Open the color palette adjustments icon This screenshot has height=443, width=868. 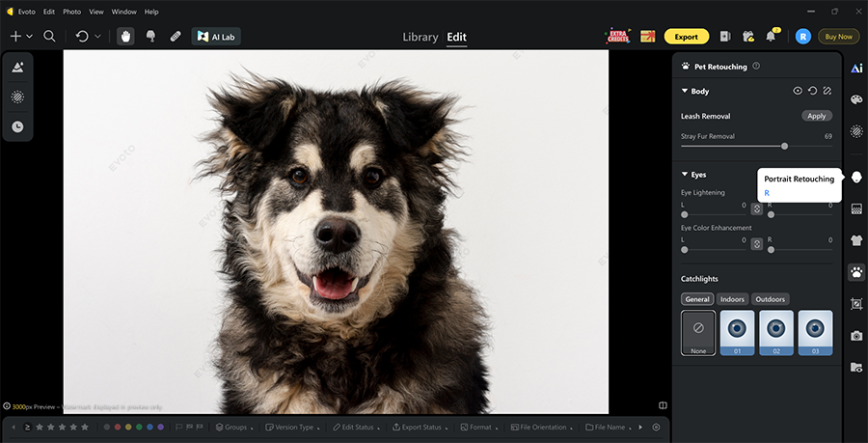click(x=856, y=99)
